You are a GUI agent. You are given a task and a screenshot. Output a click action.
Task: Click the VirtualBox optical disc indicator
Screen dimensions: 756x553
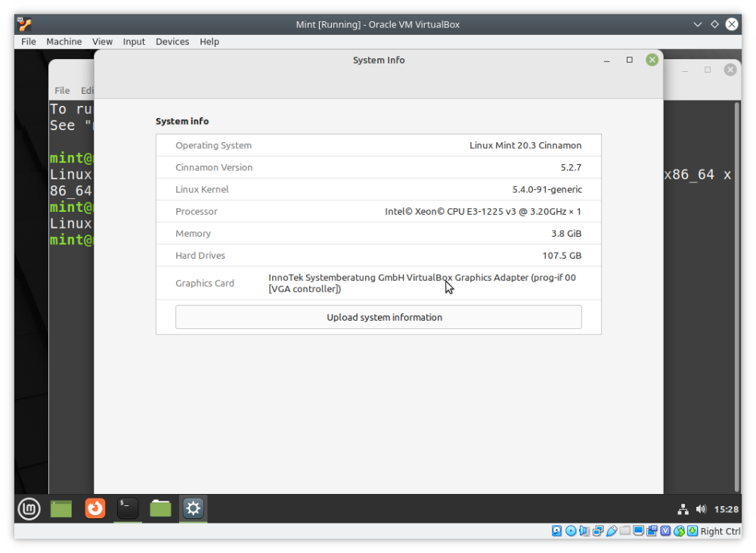(571, 531)
